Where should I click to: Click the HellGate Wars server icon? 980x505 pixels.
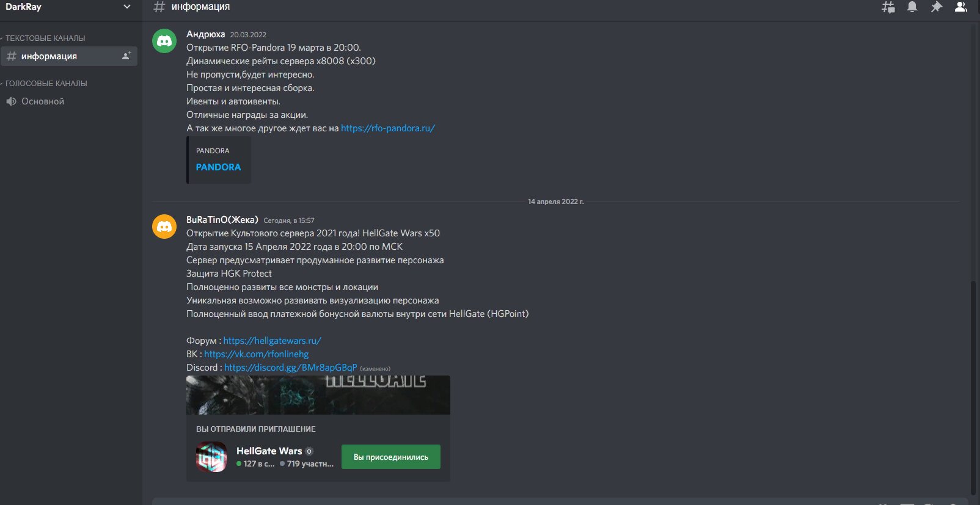tap(211, 457)
